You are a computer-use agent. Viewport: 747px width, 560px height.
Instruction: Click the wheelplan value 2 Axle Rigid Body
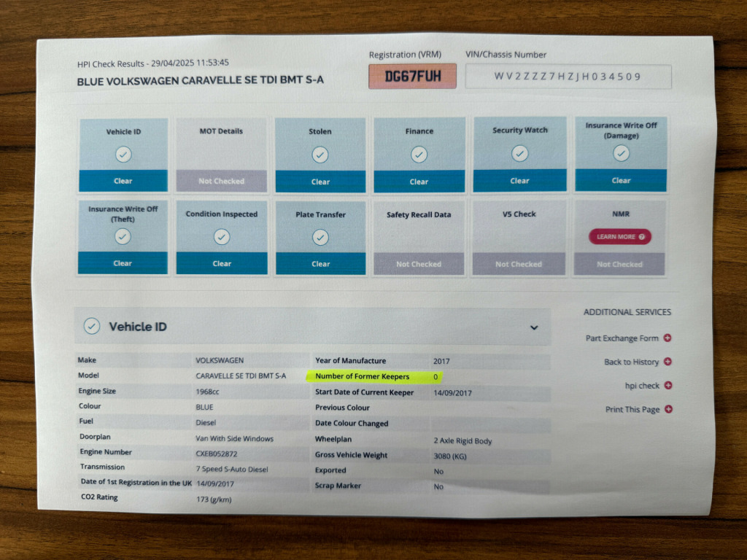pos(462,441)
